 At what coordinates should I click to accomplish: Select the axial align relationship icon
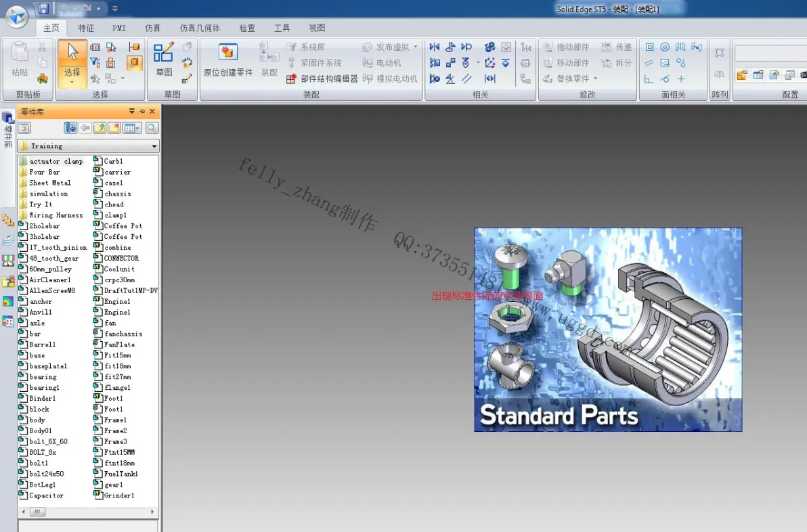coord(435,79)
